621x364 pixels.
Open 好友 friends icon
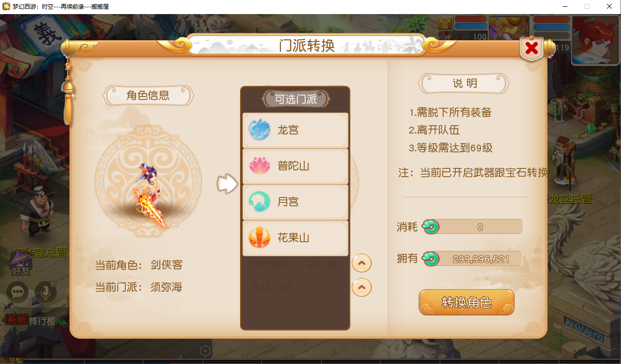pyautogui.click(x=20, y=265)
